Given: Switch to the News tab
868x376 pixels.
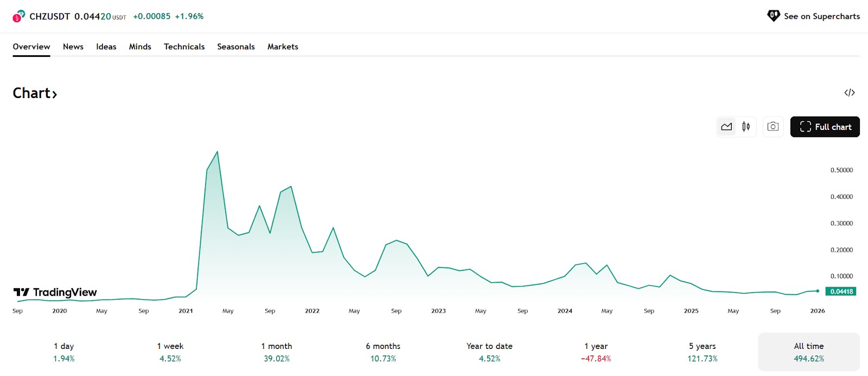Looking at the screenshot, I should (x=73, y=47).
